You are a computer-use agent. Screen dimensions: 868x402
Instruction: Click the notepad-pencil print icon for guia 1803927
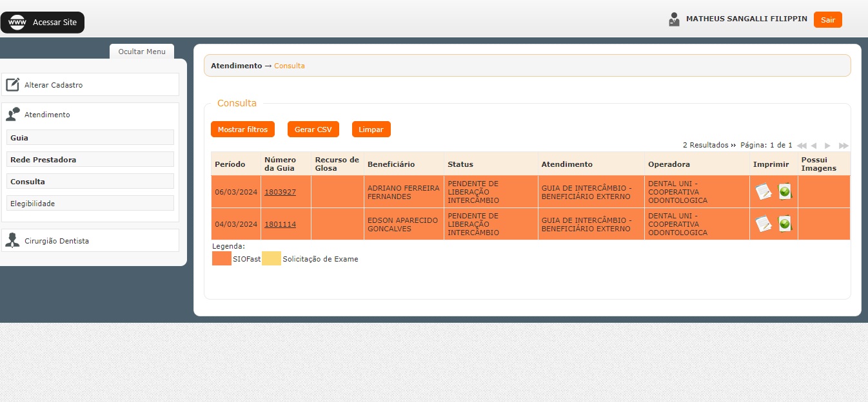click(x=764, y=191)
